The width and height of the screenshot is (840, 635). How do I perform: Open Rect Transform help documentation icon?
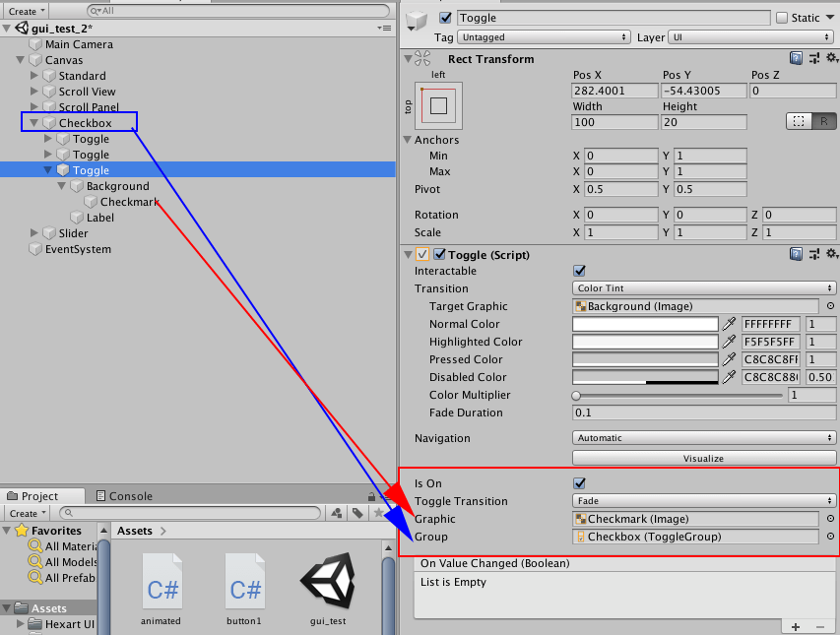pyautogui.click(x=798, y=59)
